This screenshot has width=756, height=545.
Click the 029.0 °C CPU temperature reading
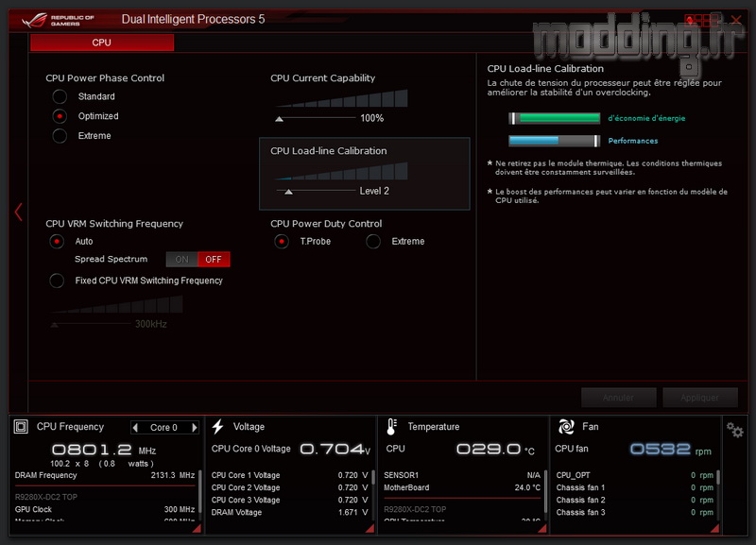click(x=495, y=450)
